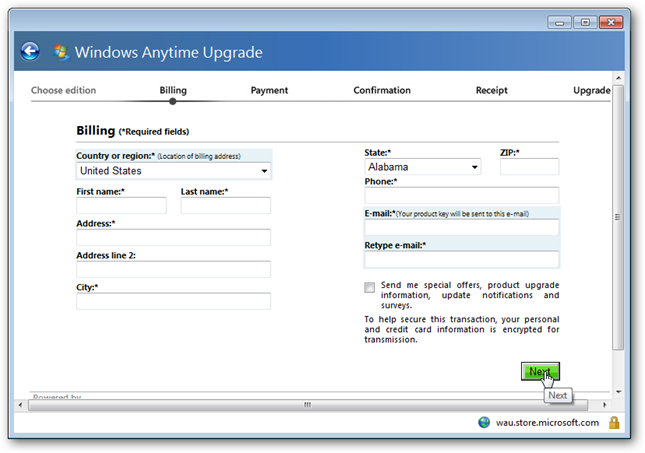Select the Confirmation step
The height and width of the screenshot is (453, 645).
(x=382, y=90)
